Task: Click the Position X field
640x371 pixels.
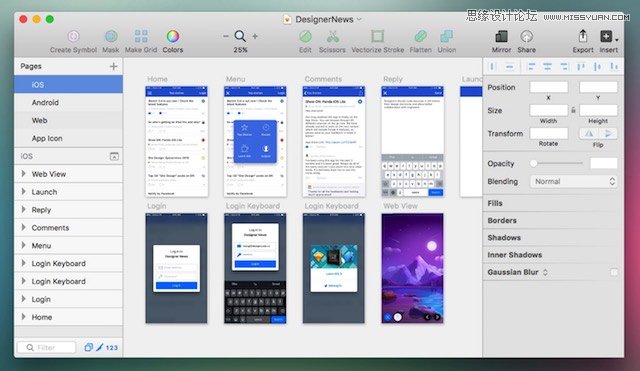Action: (549, 87)
